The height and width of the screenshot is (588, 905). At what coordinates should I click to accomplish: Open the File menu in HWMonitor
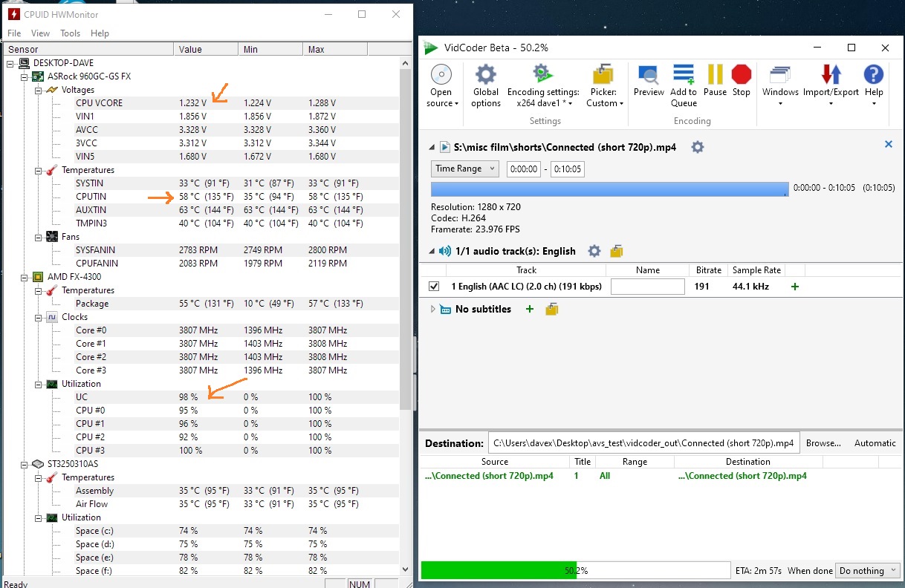(14, 33)
